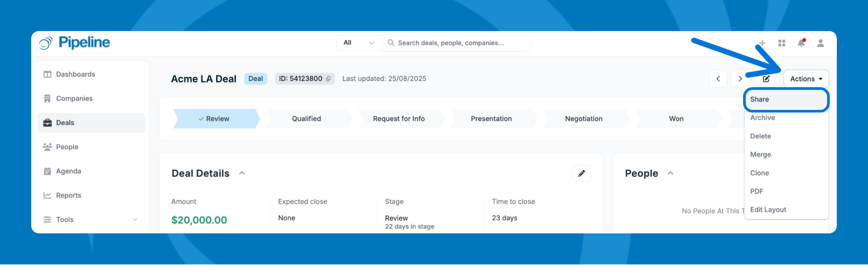Open the apps grid icon

(782, 43)
